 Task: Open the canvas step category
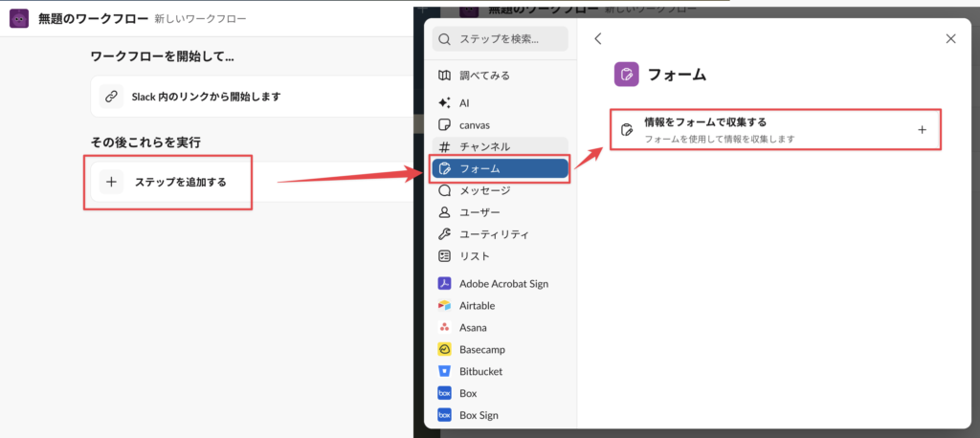pyautogui.click(x=474, y=124)
